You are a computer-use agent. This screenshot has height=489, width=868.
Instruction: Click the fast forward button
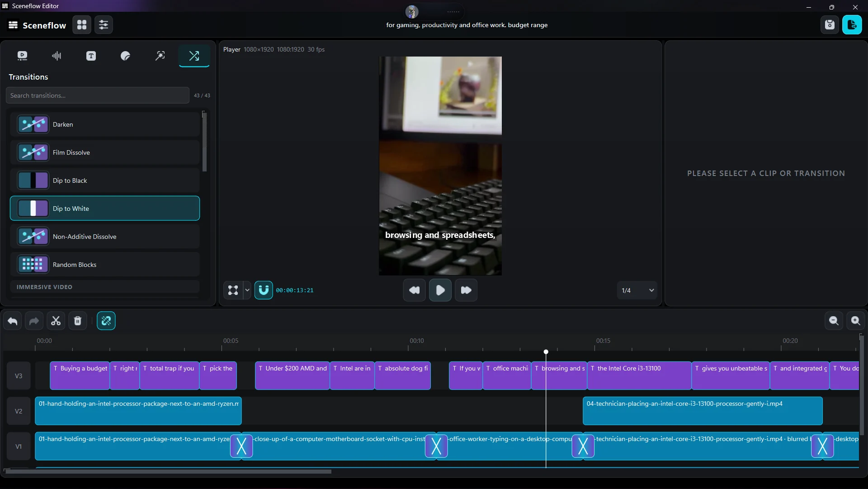pos(466,290)
